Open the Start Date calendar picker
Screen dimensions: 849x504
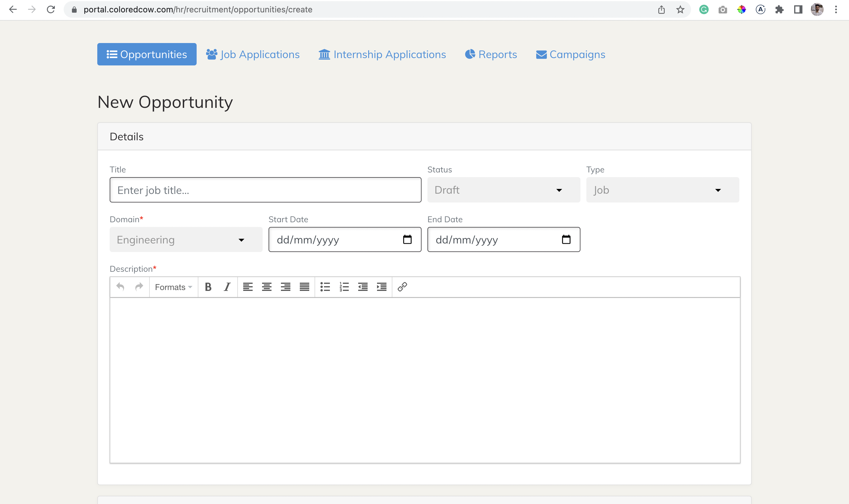(x=407, y=240)
